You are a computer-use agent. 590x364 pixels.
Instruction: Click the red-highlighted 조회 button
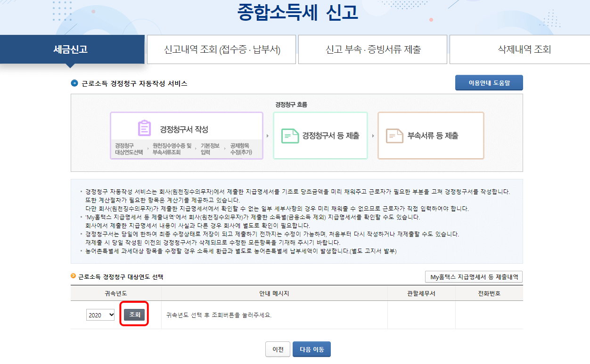click(x=133, y=315)
